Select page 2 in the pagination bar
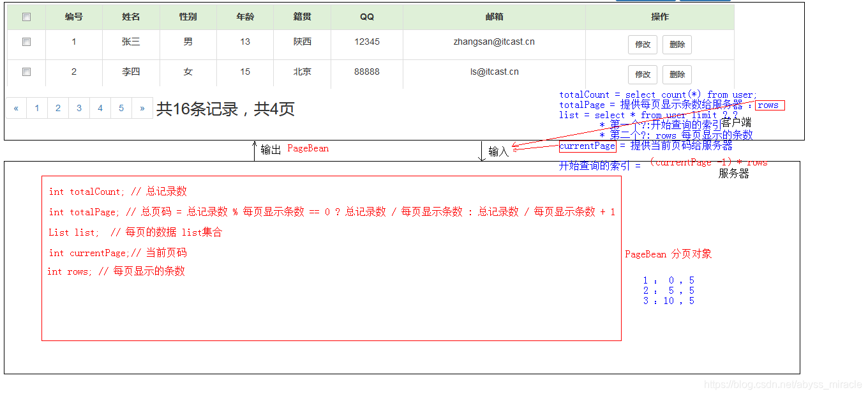Image resolution: width=868 pixels, height=396 pixels. [x=57, y=108]
